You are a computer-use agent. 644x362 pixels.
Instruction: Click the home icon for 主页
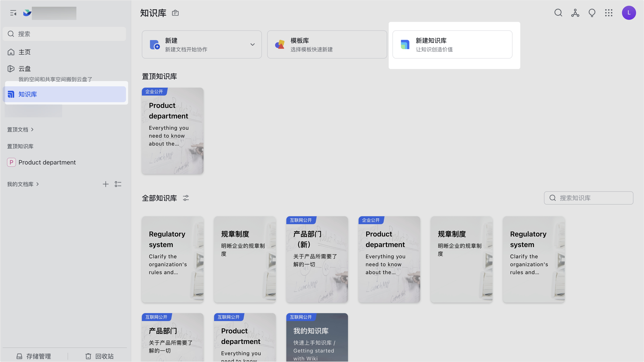point(11,52)
